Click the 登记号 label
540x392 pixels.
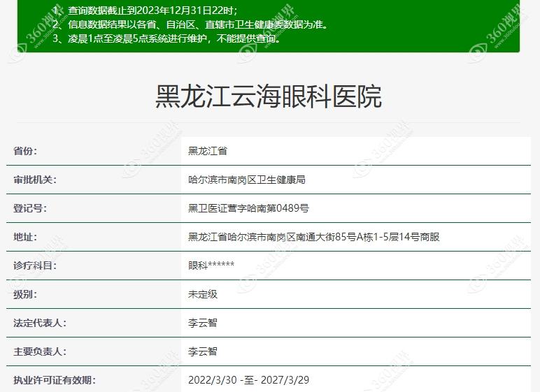(30, 208)
